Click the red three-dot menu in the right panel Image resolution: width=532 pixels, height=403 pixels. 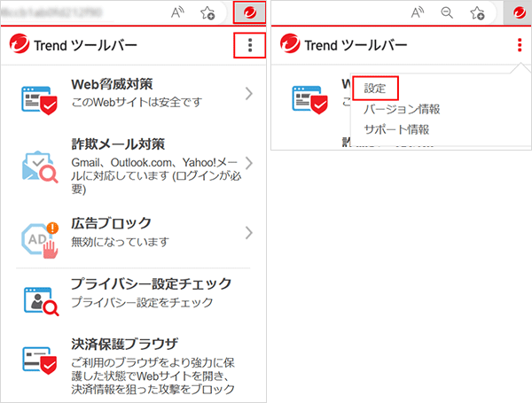click(x=520, y=45)
